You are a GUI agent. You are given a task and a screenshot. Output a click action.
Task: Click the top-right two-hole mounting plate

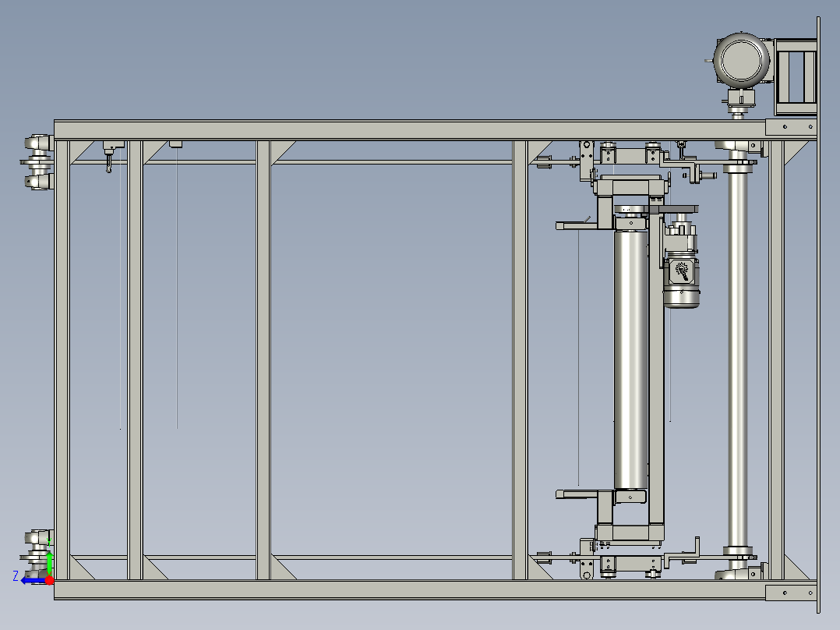point(791,127)
